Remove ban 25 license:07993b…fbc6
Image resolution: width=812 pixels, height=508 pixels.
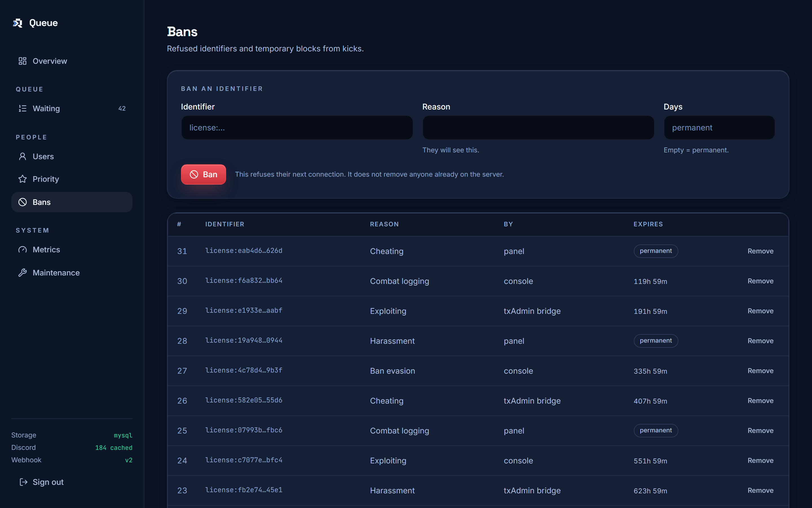pos(760,431)
